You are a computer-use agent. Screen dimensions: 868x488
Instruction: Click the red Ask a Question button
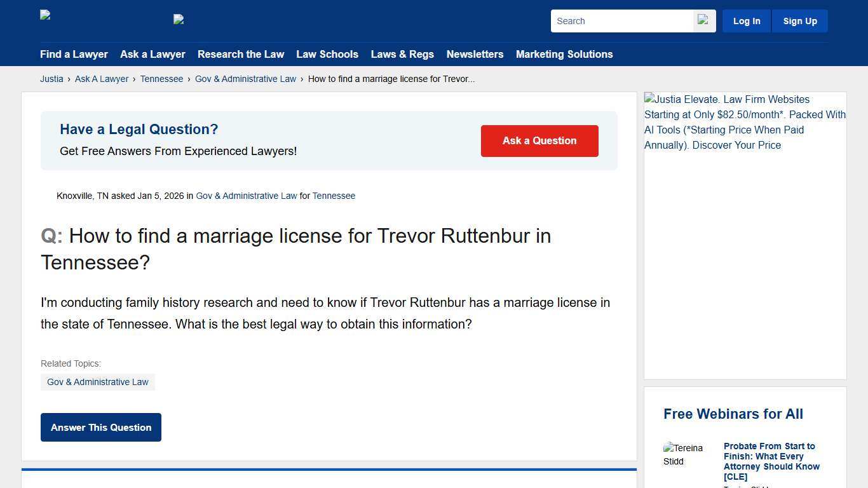pos(539,140)
